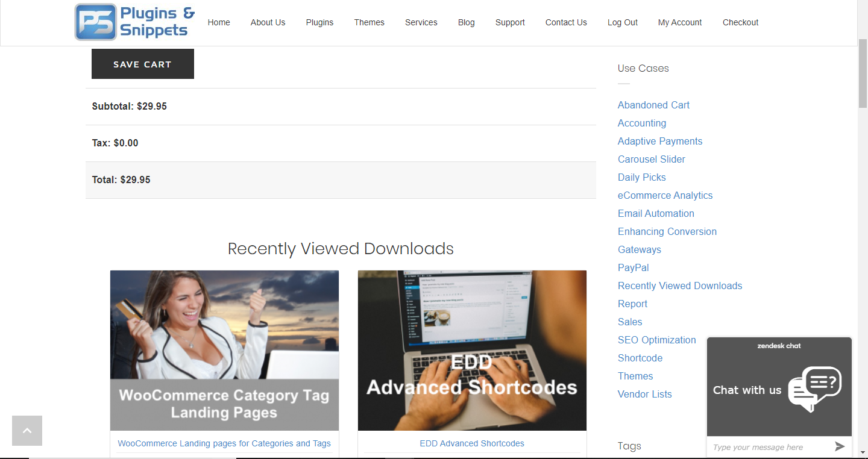Click the Use Cases sidebar heading
The width and height of the screenshot is (868, 459).
click(643, 68)
